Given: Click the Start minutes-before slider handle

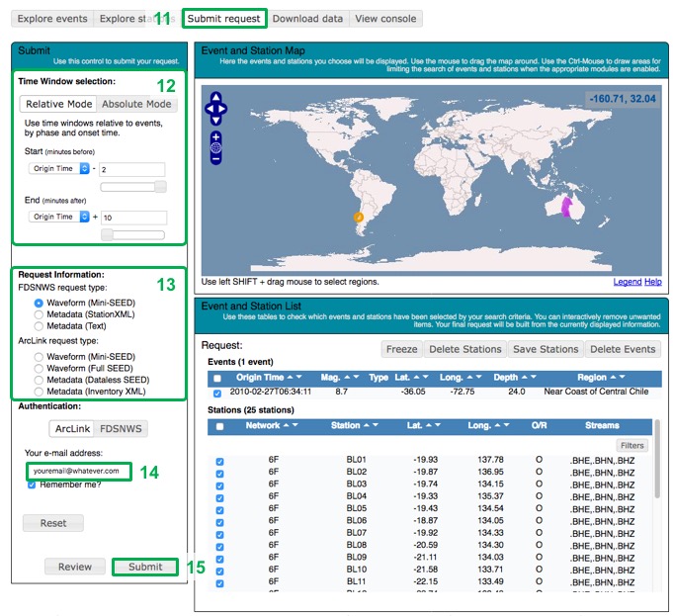Looking at the screenshot, I should tap(160, 187).
